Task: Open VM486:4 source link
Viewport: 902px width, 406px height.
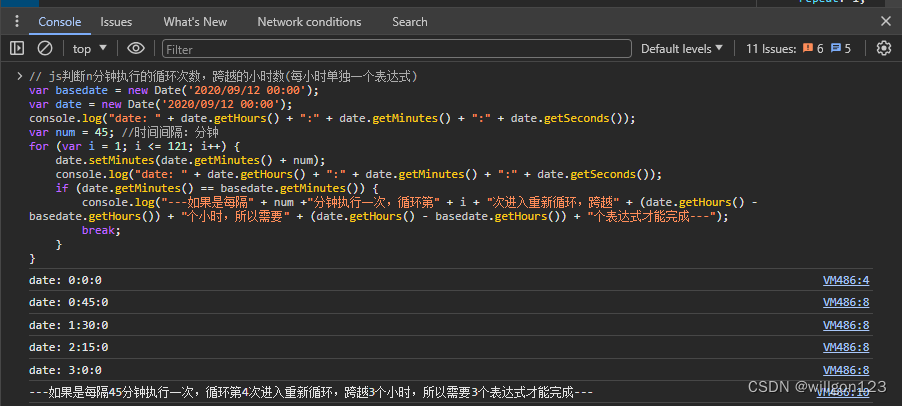Action: point(846,281)
